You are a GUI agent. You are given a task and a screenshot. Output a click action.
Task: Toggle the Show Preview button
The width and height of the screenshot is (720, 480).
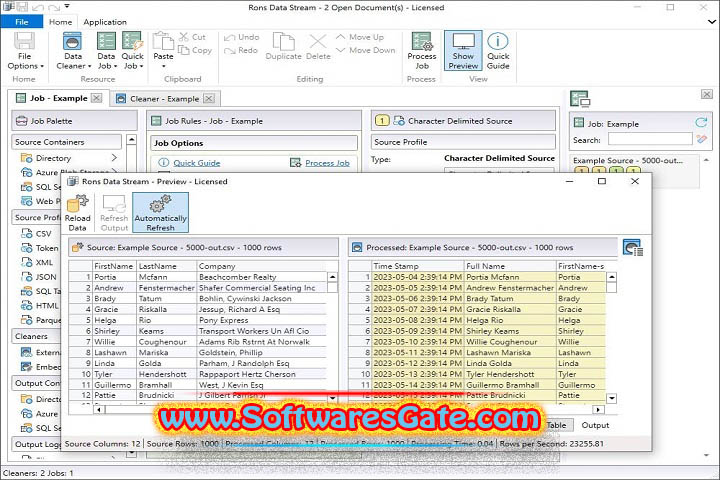(x=463, y=51)
